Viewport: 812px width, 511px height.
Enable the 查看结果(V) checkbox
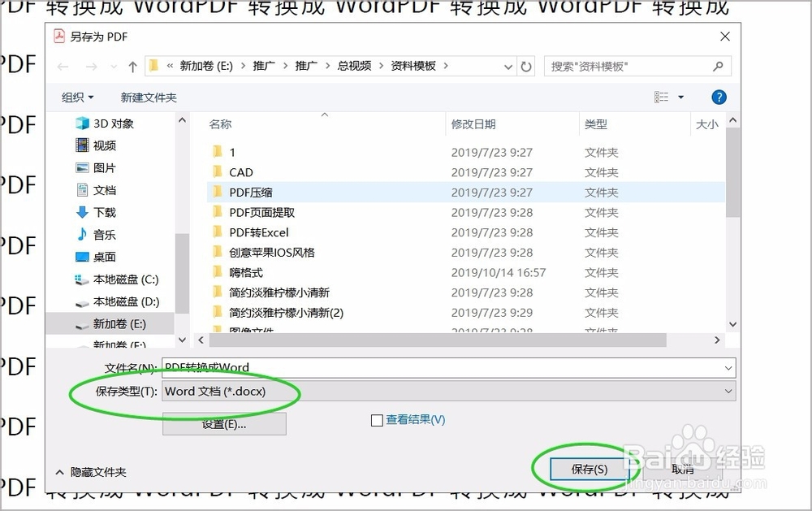(377, 420)
